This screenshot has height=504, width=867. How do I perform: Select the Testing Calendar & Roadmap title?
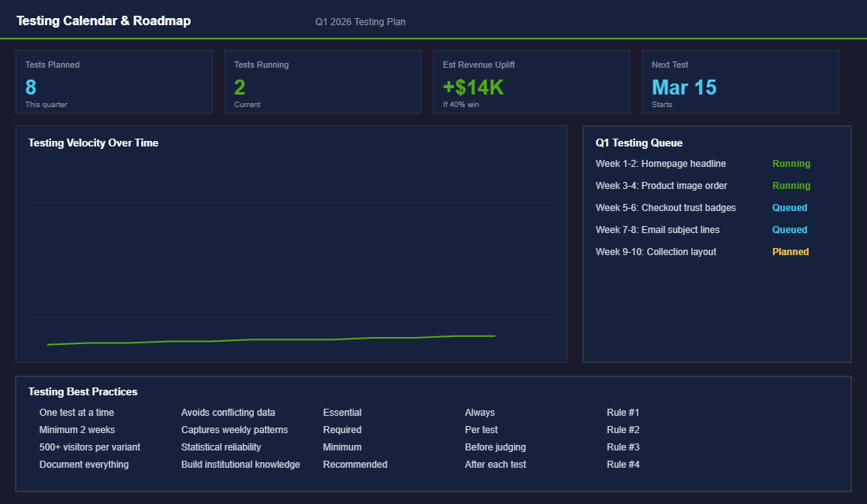103,20
